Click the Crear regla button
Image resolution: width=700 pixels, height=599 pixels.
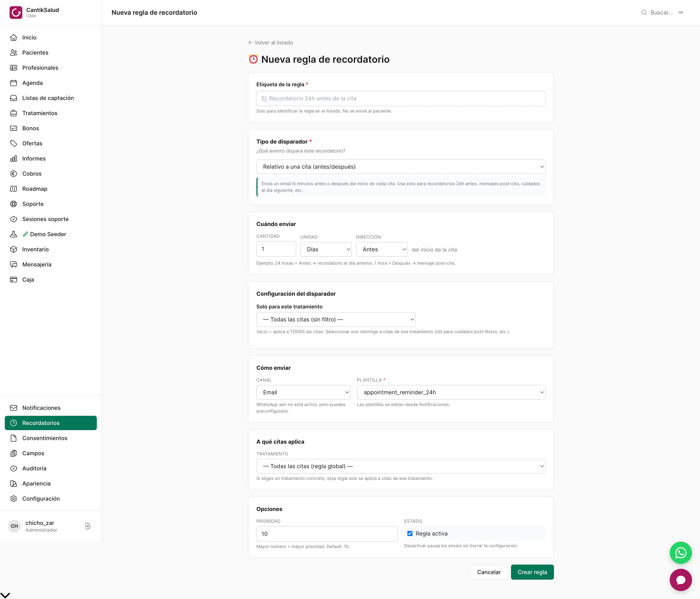(x=532, y=572)
